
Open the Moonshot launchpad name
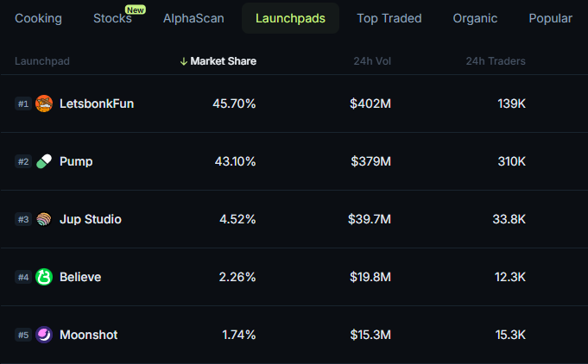[88, 335]
